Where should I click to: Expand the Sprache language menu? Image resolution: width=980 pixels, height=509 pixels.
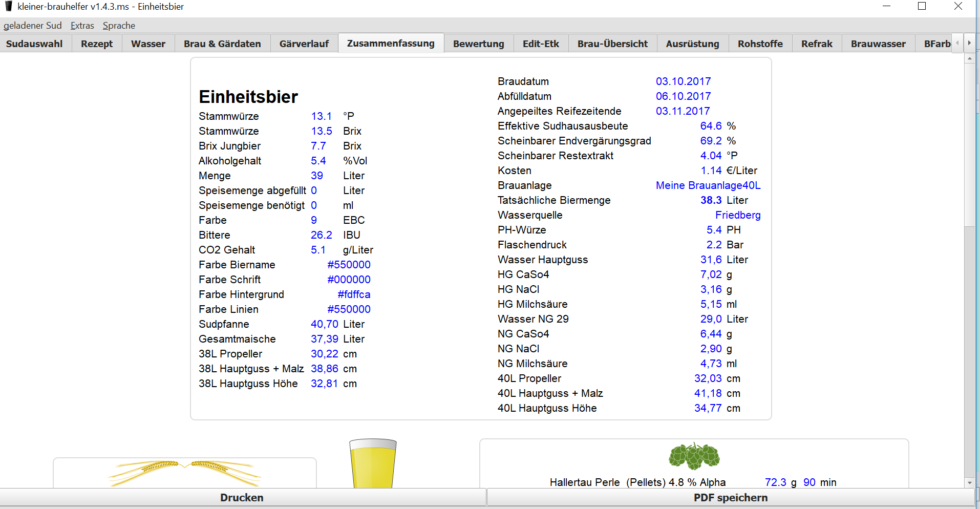[119, 26]
